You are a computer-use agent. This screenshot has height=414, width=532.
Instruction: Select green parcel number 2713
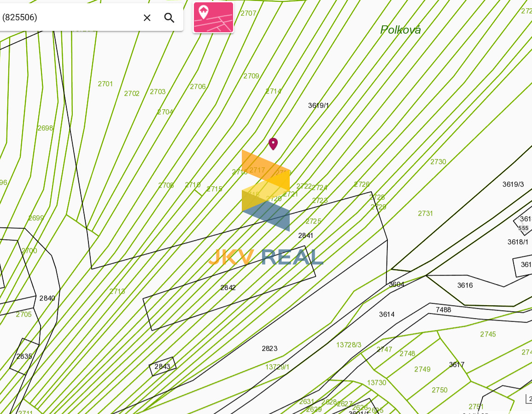click(117, 291)
